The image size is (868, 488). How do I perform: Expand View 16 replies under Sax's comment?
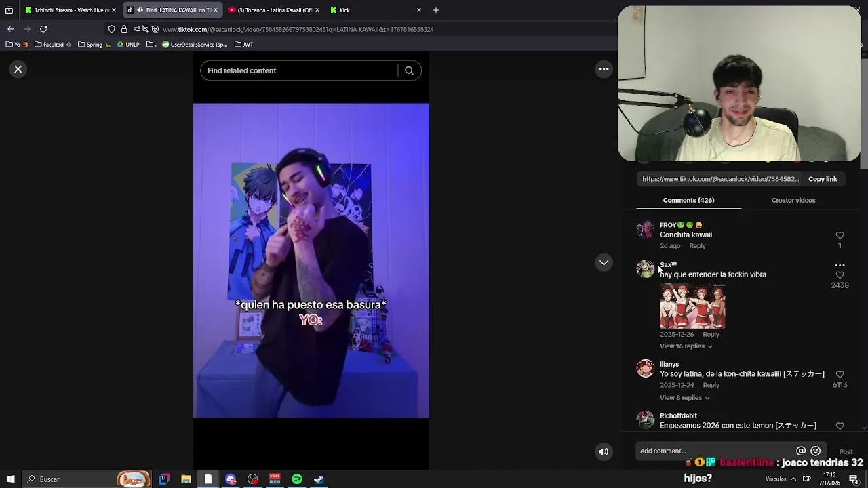click(686, 346)
